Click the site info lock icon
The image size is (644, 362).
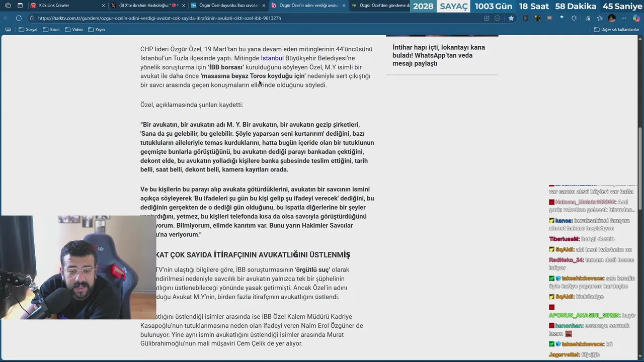click(32, 18)
